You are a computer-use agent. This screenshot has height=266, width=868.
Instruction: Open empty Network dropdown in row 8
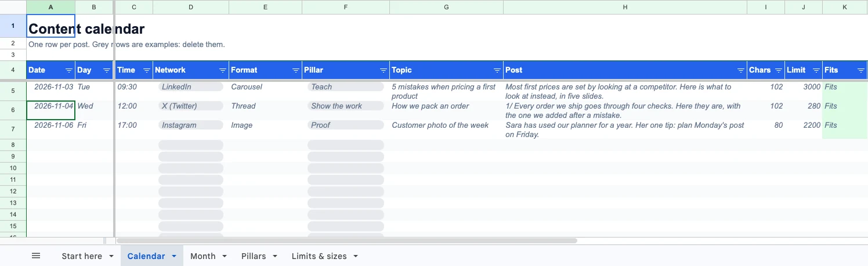tap(191, 145)
